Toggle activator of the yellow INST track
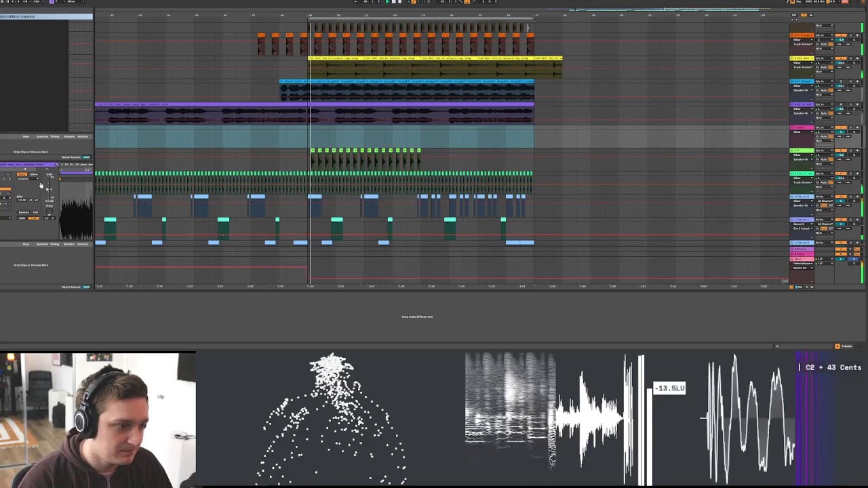 click(841, 58)
